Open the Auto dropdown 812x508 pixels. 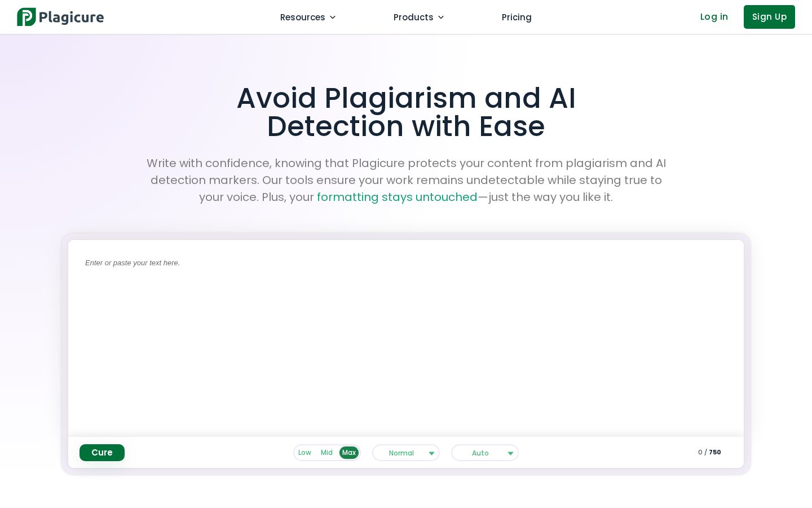click(485, 453)
